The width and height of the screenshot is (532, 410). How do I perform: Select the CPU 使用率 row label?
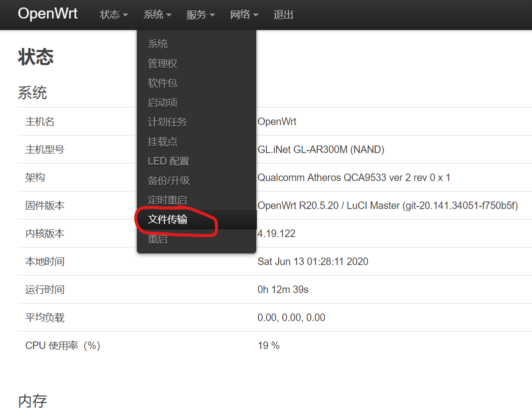(63, 345)
